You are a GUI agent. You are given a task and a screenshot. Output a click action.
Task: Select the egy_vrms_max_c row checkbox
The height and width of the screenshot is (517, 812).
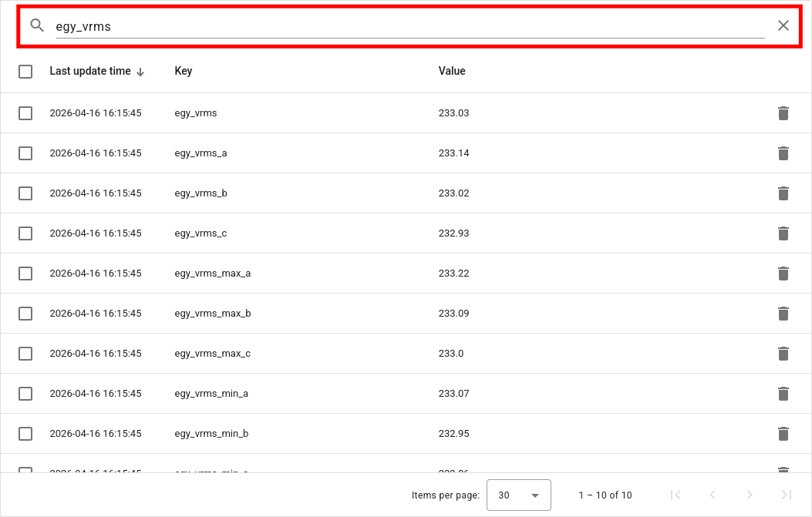(25, 354)
